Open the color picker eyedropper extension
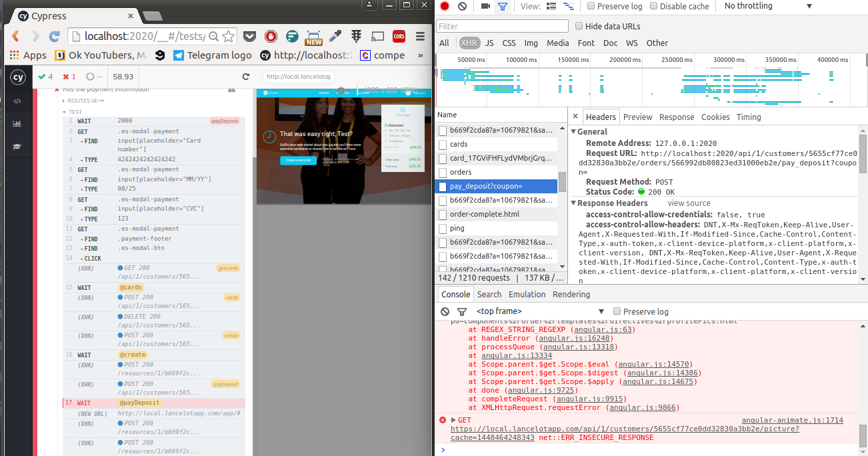Image resolution: width=868 pixels, height=456 pixels. [x=336, y=36]
